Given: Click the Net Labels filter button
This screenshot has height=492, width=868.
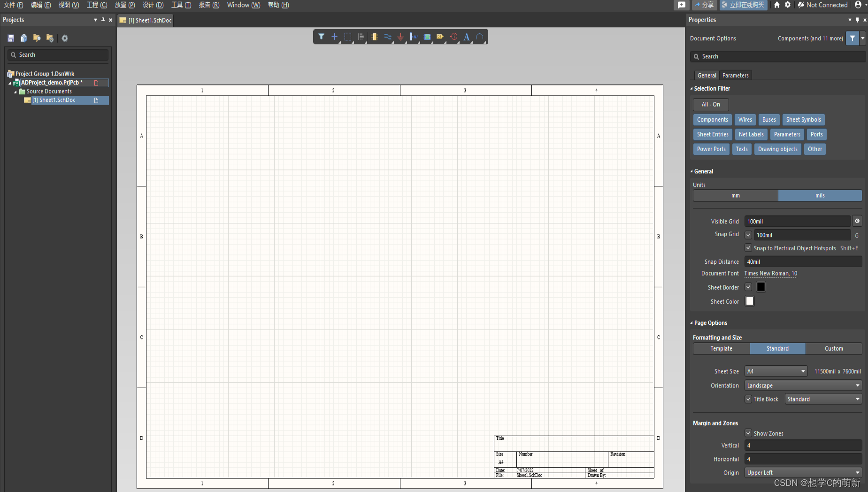Looking at the screenshot, I should pyautogui.click(x=751, y=134).
